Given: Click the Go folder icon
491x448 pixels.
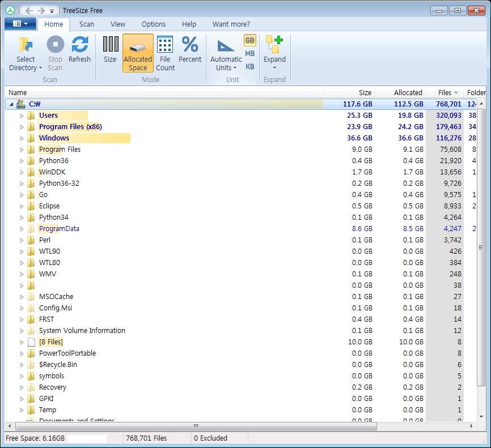Looking at the screenshot, I should (31, 195).
